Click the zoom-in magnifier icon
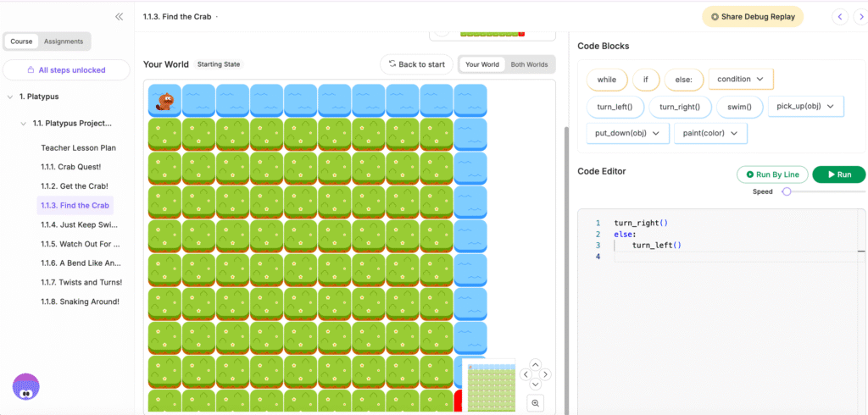868x415 pixels. [535, 403]
